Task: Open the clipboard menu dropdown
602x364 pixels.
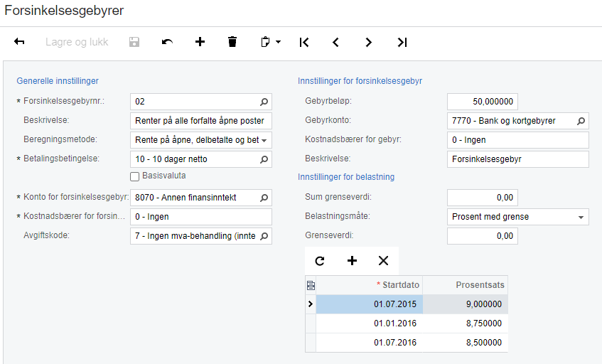Action: (271, 42)
